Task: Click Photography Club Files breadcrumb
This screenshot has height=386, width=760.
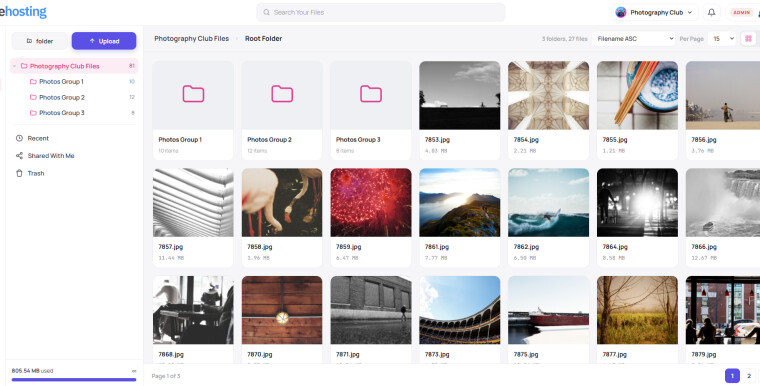Action: (191, 38)
